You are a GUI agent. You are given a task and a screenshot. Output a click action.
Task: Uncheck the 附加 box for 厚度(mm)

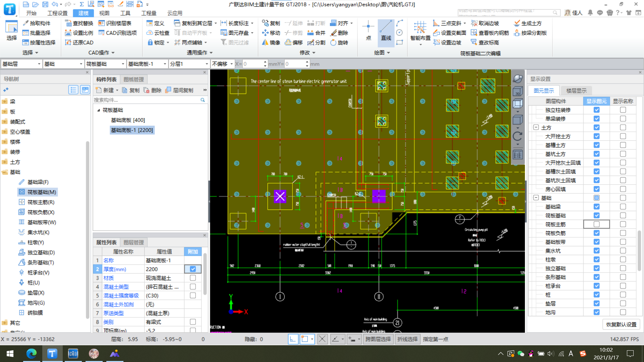click(x=193, y=269)
